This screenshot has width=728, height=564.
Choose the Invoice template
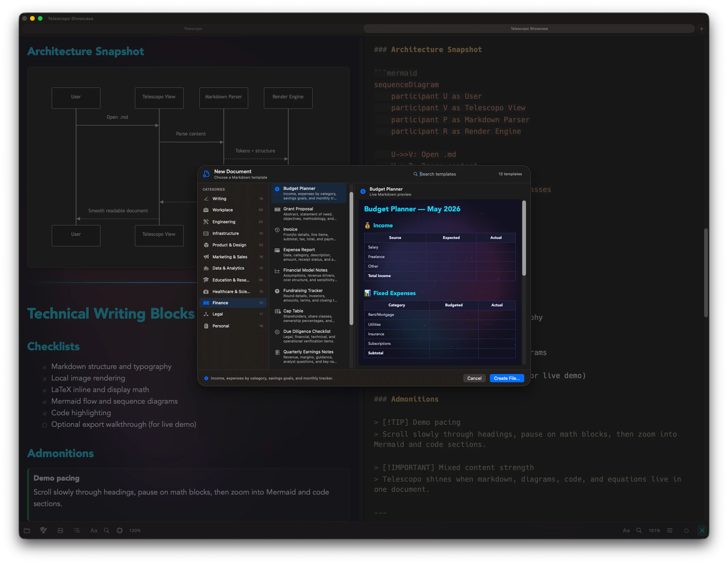point(309,234)
